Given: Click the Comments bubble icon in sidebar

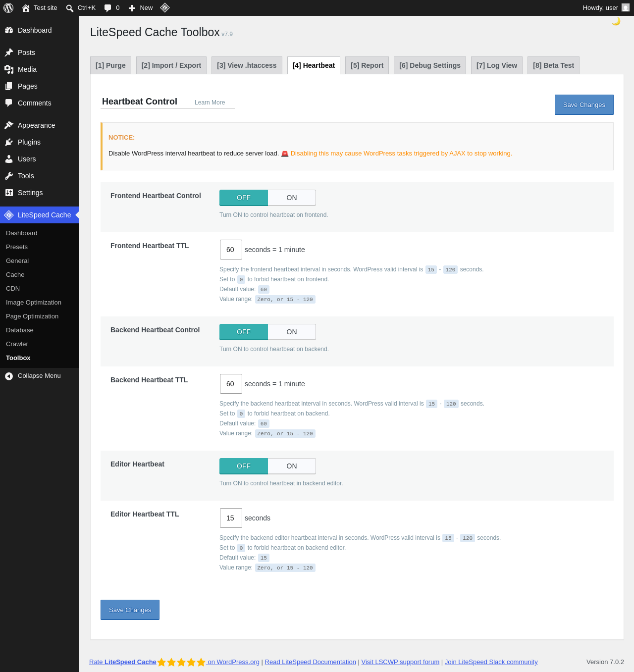Looking at the screenshot, I should [x=9, y=103].
